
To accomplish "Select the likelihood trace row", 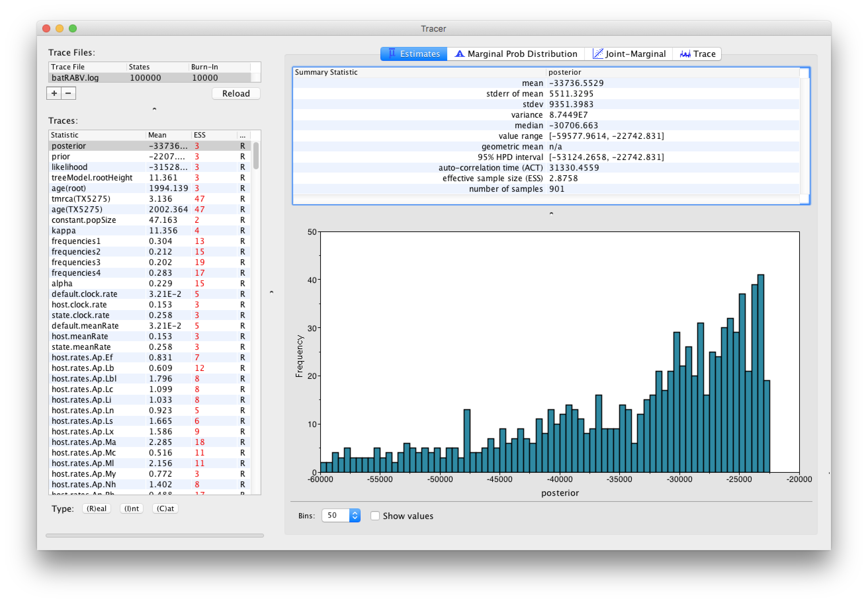I will [x=150, y=167].
